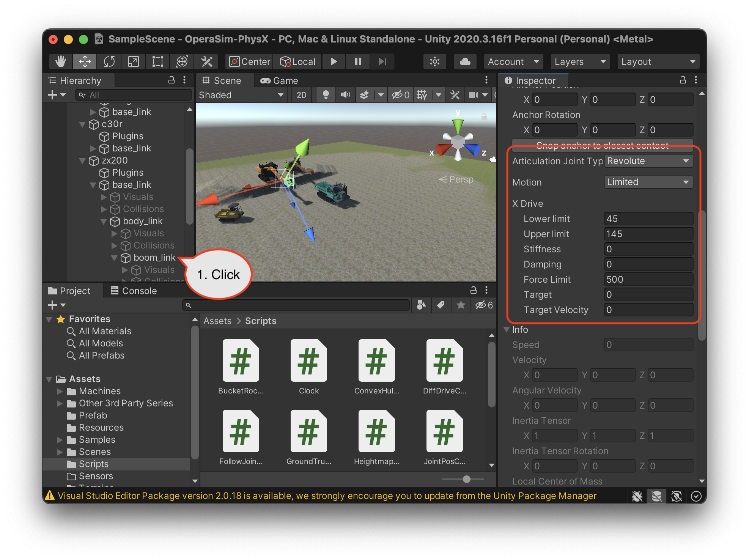Open the Articulation Joint Type dropdown
Viewport: 749px width, 560px height.
[x=648, y=161]
